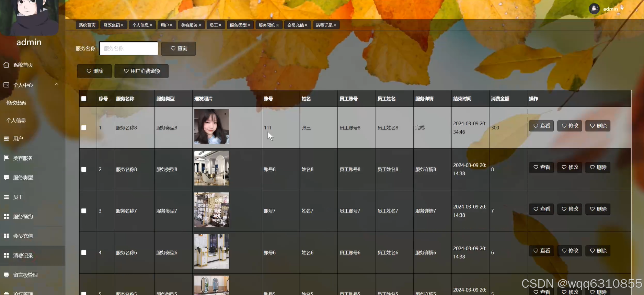
Task: Click 修改 for the 张三 record
Action: (570, 126)
